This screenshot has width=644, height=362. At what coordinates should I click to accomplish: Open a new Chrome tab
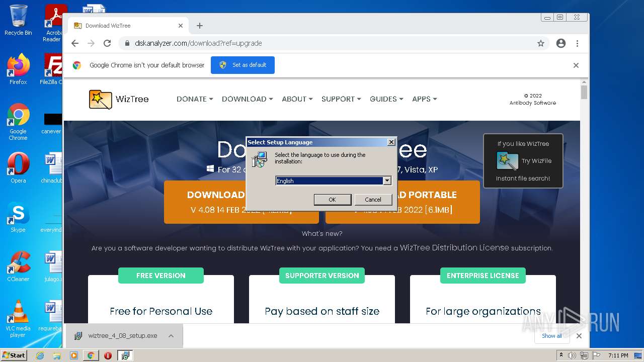(x=200, y=26)
